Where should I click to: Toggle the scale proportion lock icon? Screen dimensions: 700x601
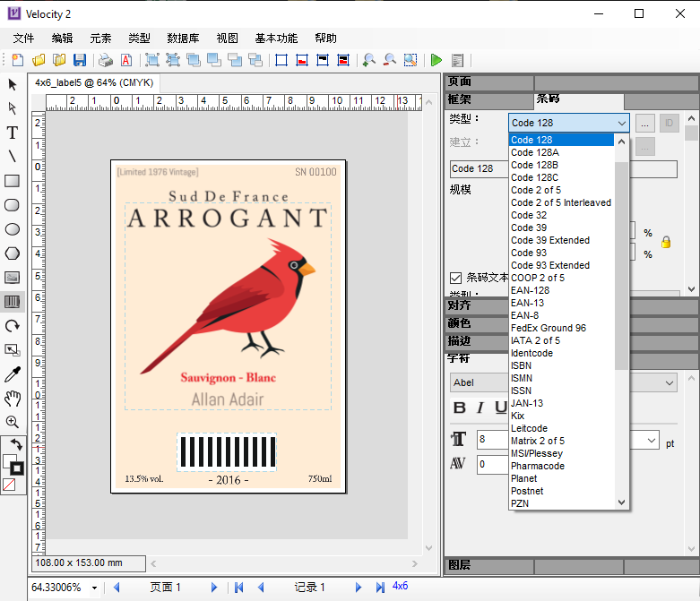(666, 242)
